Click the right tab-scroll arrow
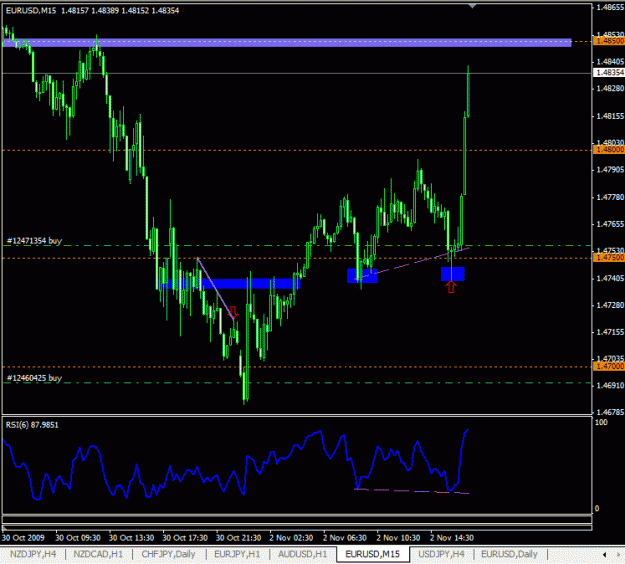Screen dimensions: 625x564 click(x=619, y=554)
